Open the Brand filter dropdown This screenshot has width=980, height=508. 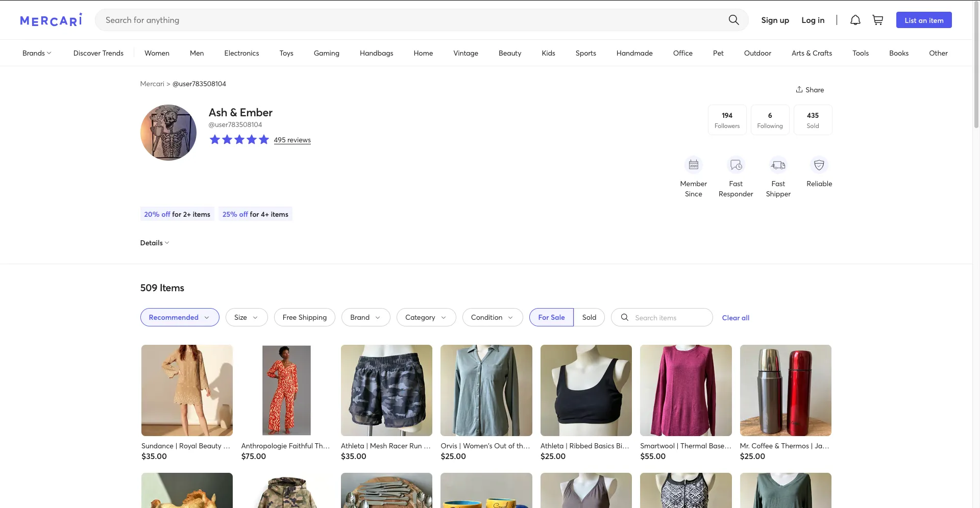click(x=366, y=317)
